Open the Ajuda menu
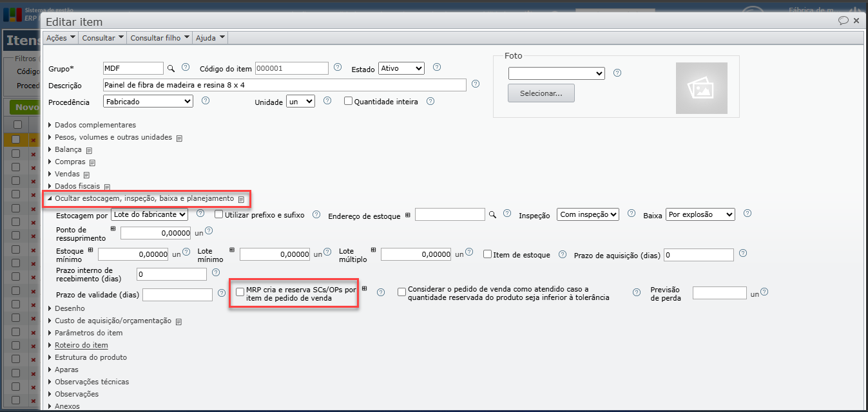Screen dimensions: 868x412 point(210,38)
